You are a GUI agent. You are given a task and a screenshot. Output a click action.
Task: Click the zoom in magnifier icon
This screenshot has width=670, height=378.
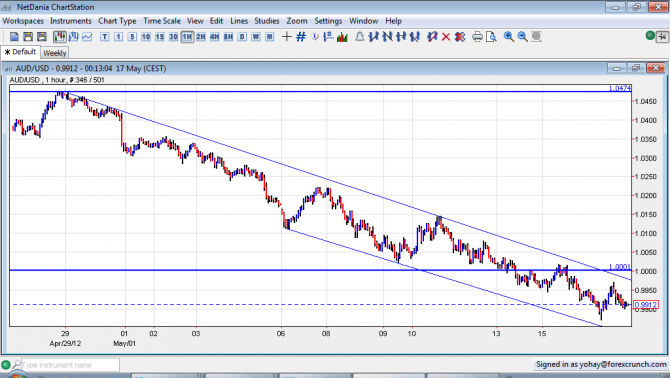tap(508, 37)
